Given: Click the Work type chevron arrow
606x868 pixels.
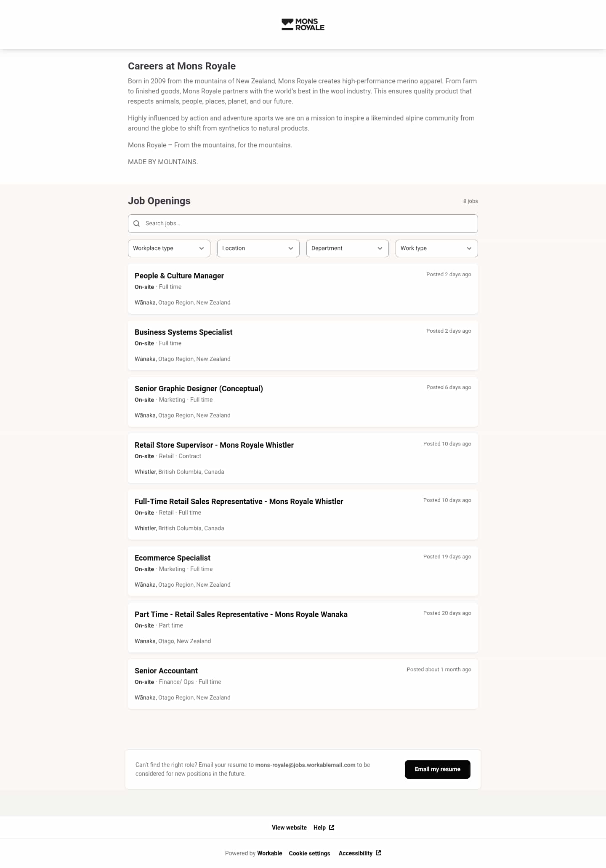Looking at the screenshot, I should tap(469, 248).
